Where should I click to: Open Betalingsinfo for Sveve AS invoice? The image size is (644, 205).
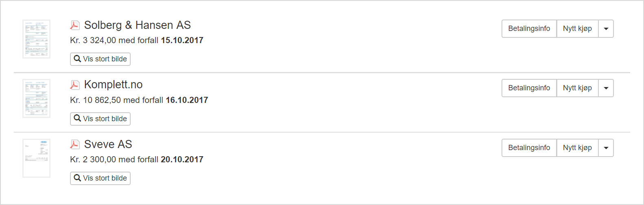click(529, 148)
